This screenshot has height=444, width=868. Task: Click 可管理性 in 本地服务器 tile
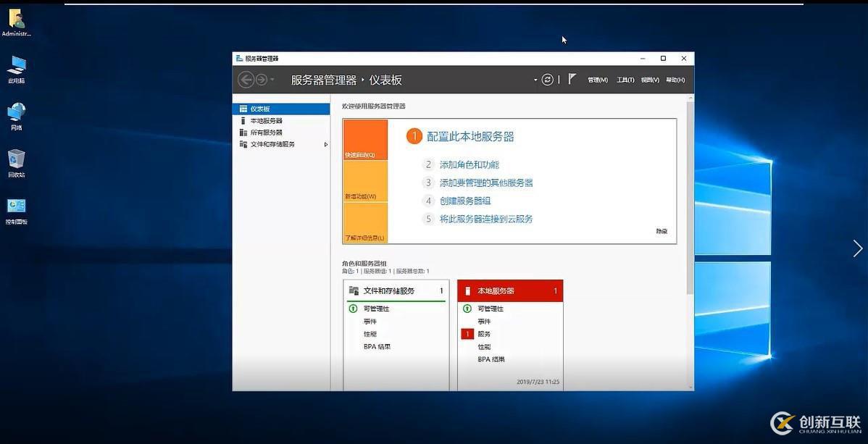click(x=491, y=309)
